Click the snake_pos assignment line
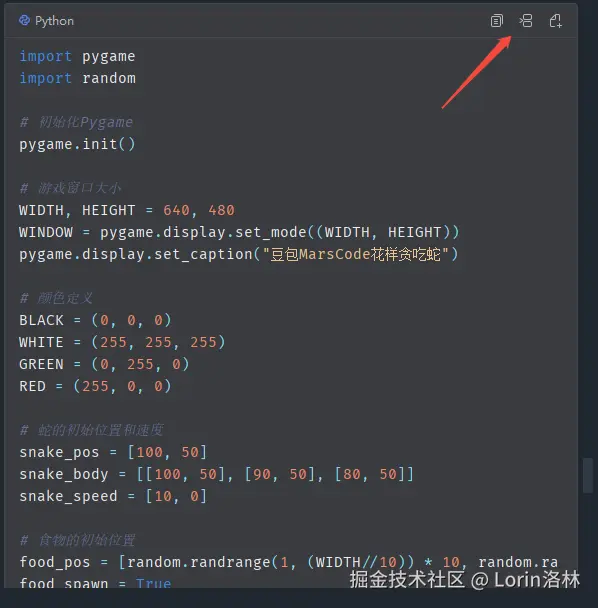Viewport: 598px width, 608px height. [113, 452]
